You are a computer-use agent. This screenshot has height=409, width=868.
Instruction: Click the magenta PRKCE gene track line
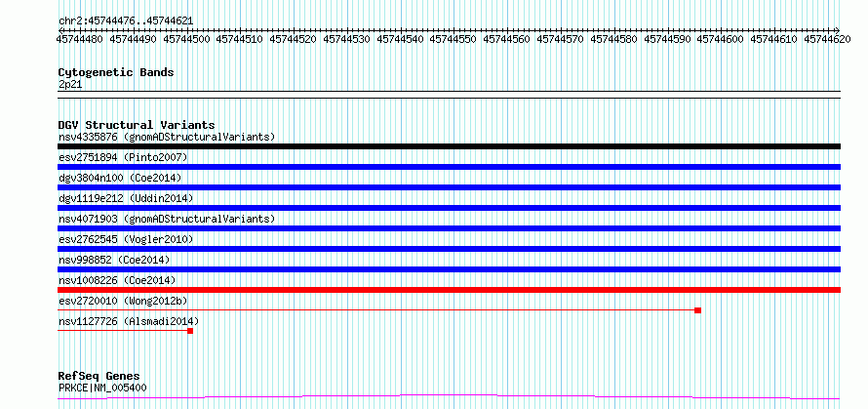[449, 397]
